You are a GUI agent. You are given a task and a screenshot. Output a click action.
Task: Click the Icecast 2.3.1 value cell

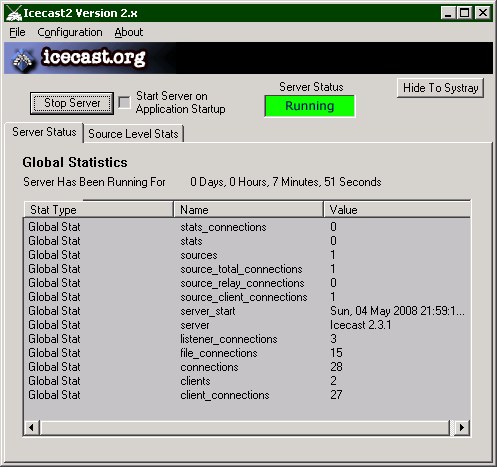[360, 325]
